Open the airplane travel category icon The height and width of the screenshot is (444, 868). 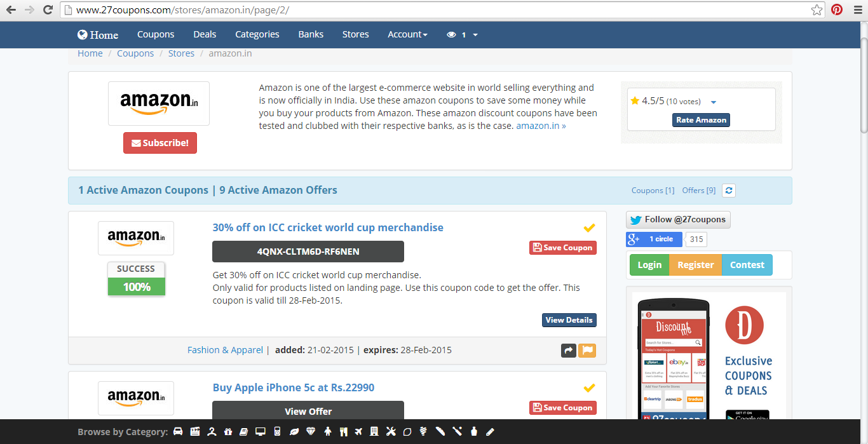[x=358, y=431]
